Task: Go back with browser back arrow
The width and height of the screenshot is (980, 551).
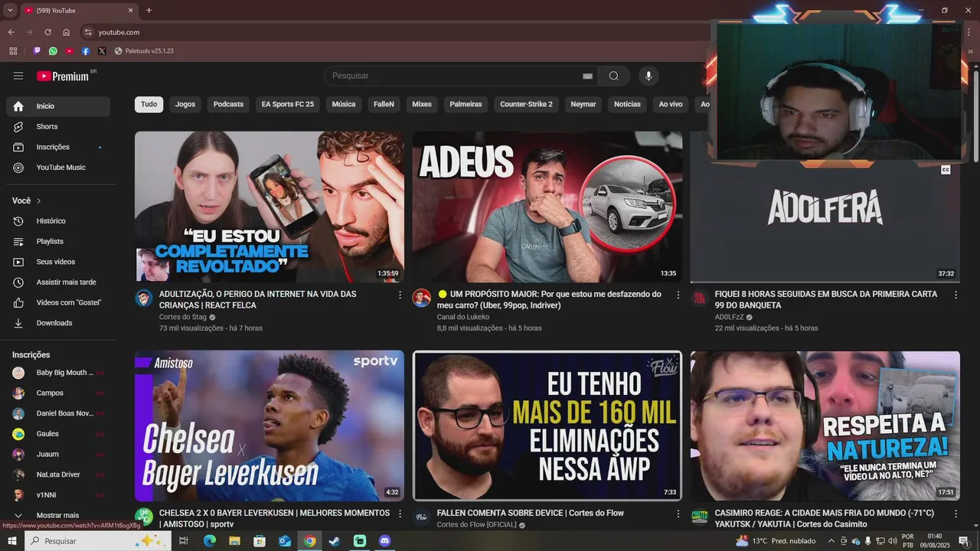Action: coord(11,32)
